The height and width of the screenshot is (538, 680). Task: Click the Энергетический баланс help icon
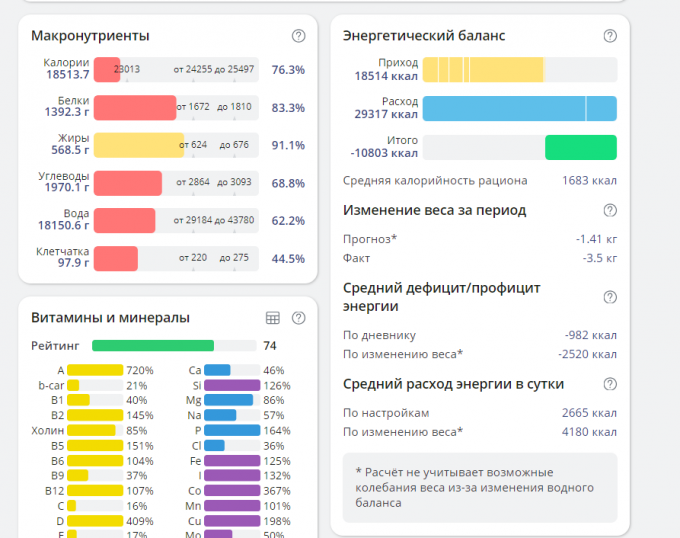coord(610,36)
